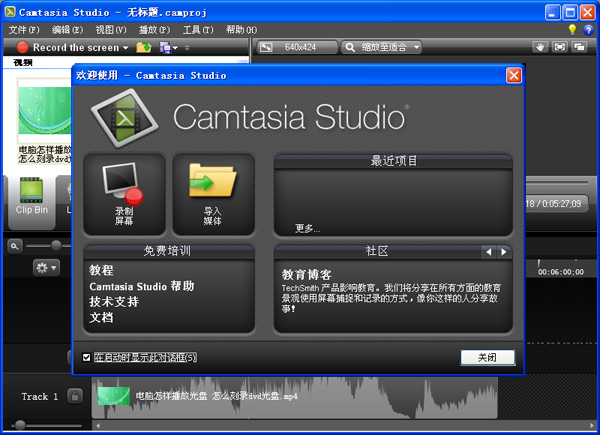This screenshot has height=435, width=600.
Task: Click the timeline zoom magnifier icon
Action: click(15, 246)
